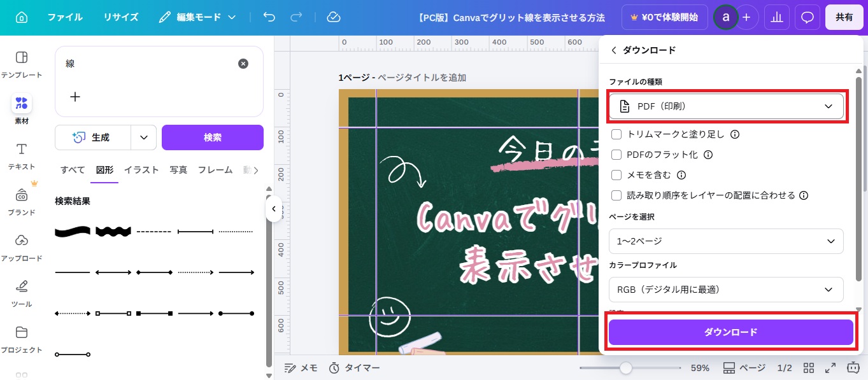This screenshot has height=380, width=868.
Task: Enable トリムマークと塗り足し checkbox
Action: tap(616, 134)
